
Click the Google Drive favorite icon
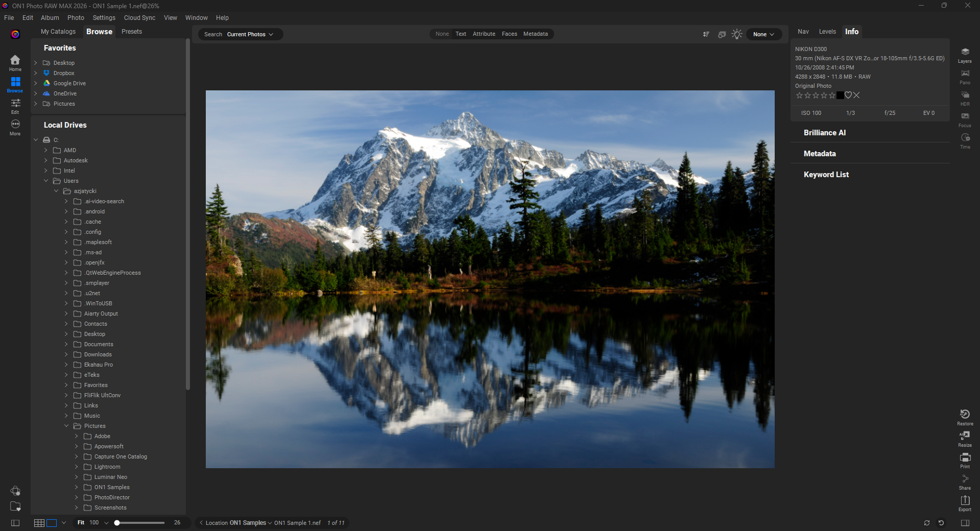point(46,83)
